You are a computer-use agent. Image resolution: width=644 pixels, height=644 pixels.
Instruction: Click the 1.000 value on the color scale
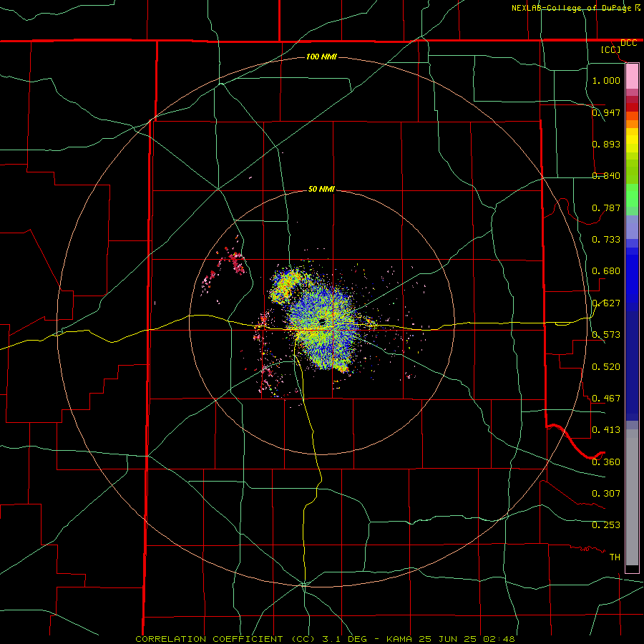[x=606, y=80]
